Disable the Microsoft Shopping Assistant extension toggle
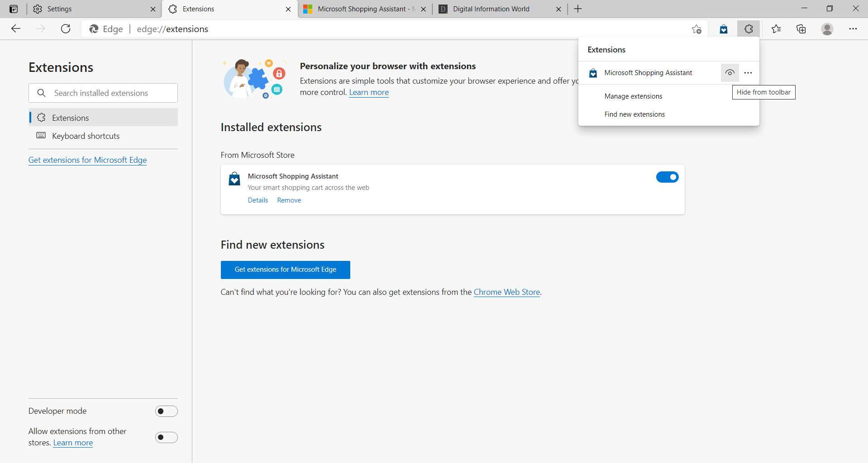The height and width of the screenshot is (463, 868). click(x=668, y=177)
